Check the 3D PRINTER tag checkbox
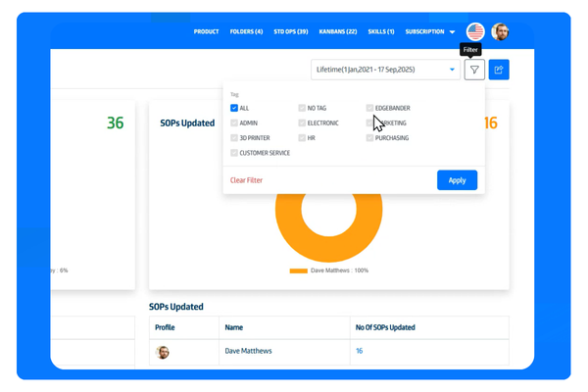Image resolution: width=588 pixels, height=392 pixels. coord(234,138)
